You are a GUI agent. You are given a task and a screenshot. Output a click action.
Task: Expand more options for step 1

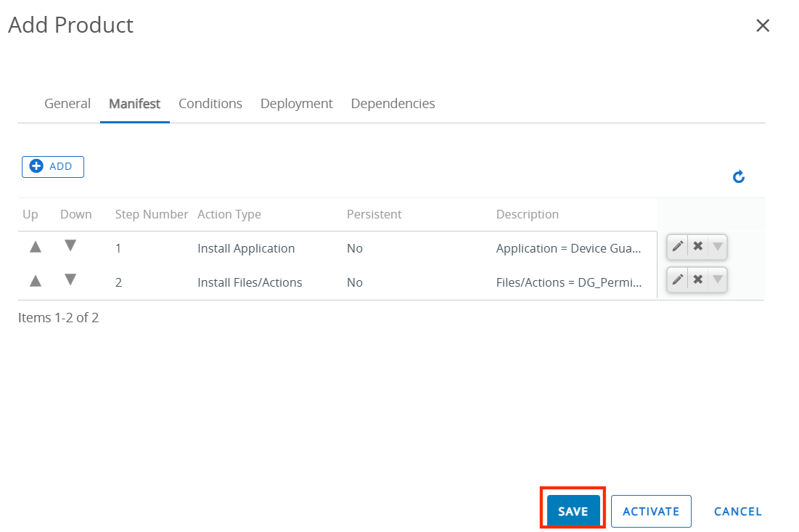717,247
